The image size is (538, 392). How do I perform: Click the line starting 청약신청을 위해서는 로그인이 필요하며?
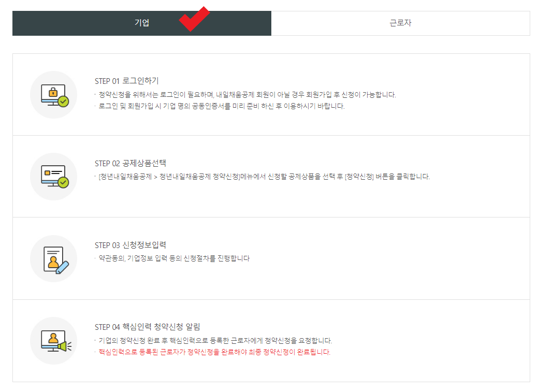247,95
